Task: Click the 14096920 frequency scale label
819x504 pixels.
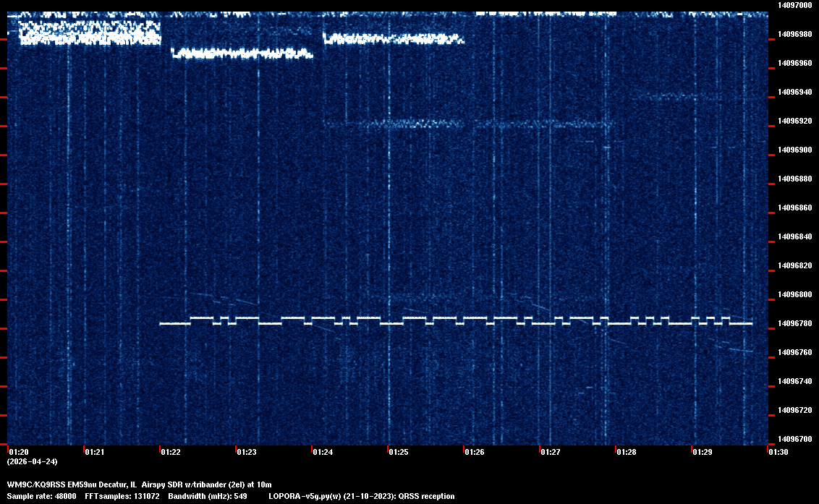Action: tap(794, 121)
